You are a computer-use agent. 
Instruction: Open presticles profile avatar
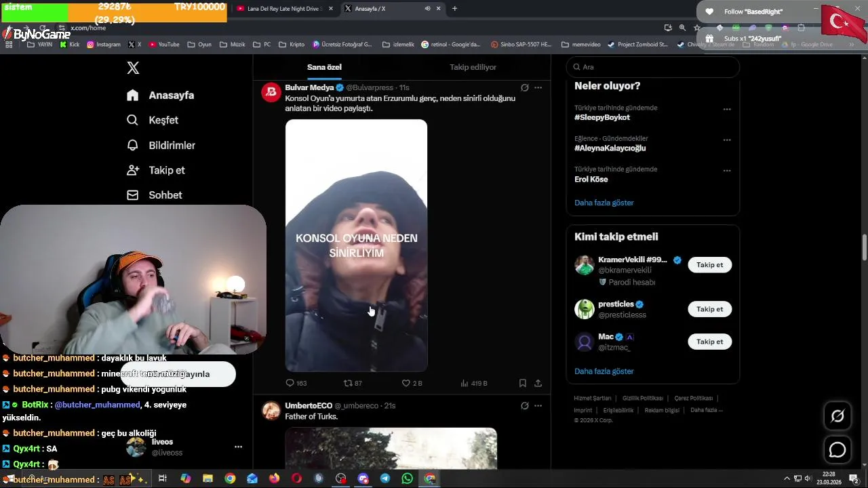[584, 309]
